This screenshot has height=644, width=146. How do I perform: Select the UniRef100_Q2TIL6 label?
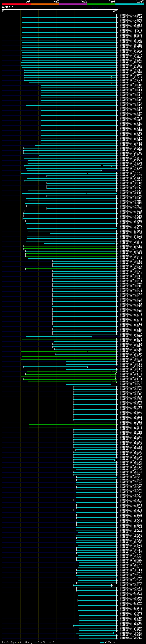pos(131,422)
